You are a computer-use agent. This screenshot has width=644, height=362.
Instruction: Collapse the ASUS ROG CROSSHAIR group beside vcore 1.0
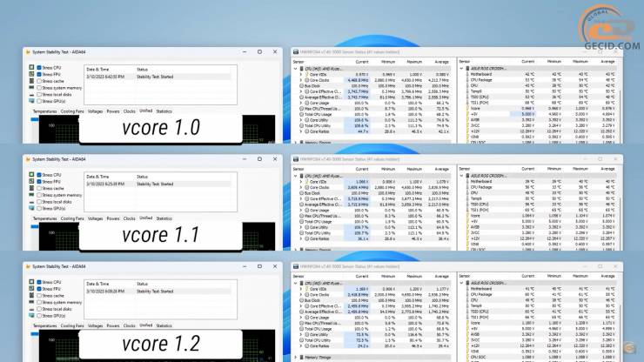tap(461, 68)
